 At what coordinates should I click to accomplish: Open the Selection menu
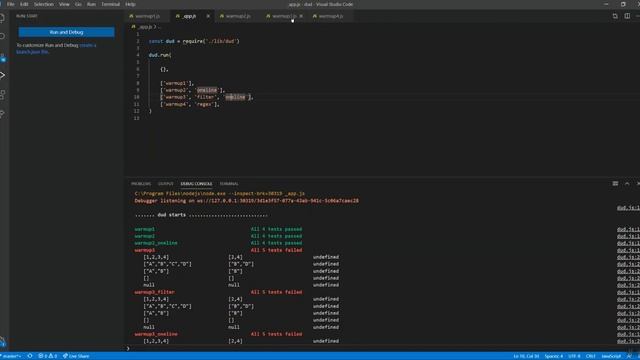click(x=44, y=4)
